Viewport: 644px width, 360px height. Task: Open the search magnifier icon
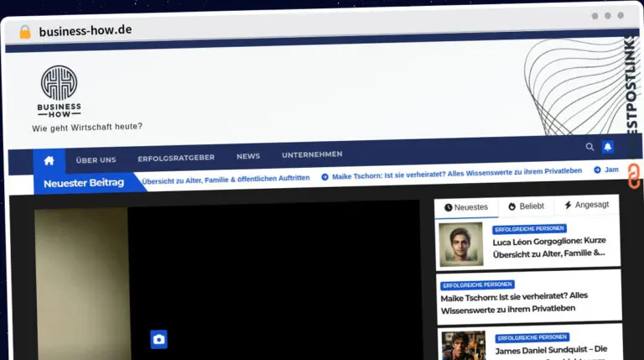(x=589, y=147)
